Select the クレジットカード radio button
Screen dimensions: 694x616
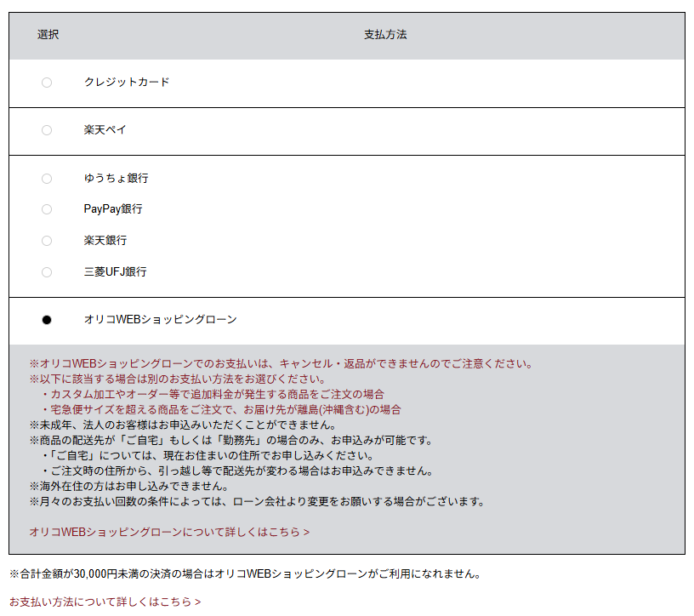(47, 83)
